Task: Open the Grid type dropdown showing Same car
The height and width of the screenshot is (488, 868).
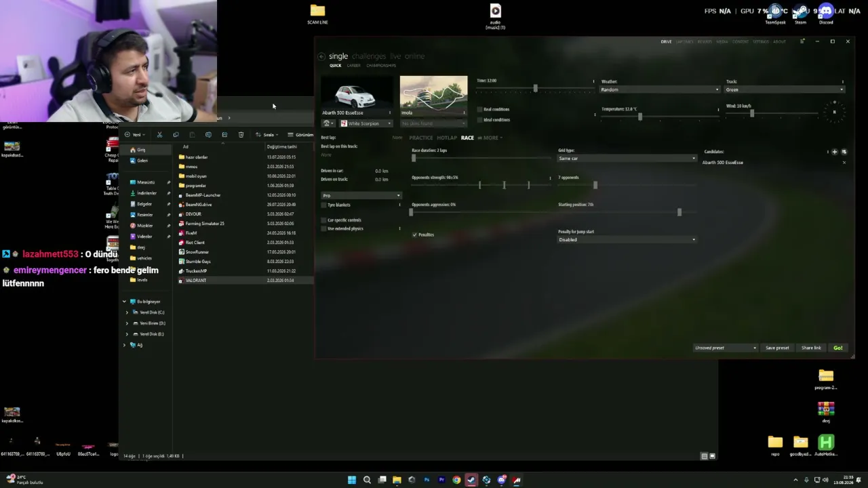Action: click(x=627, y=159)
